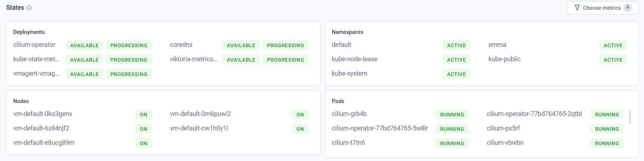Click ON badge for vm-default-e8ucg89m

(x=144, y=143)
